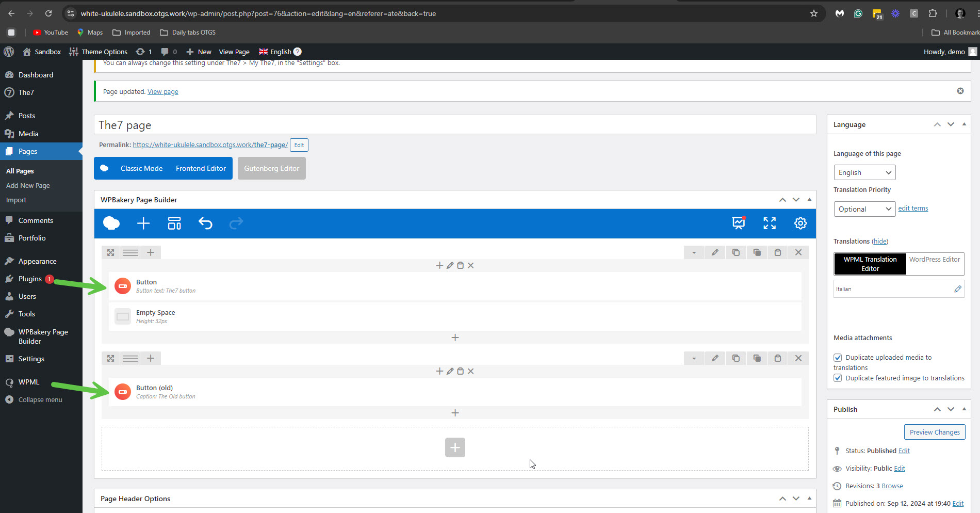This screenshot has width=980, height=513.
Task: Open View page link in notice
Action: 163,92
